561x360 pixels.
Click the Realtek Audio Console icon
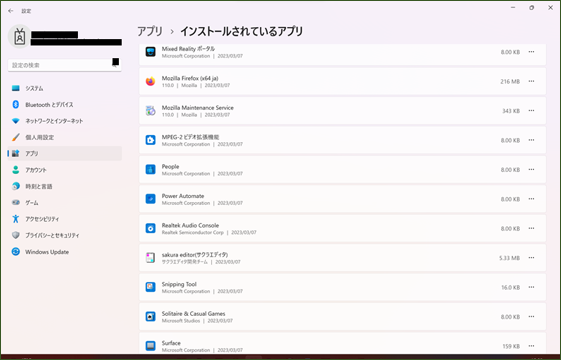[151, 228]
